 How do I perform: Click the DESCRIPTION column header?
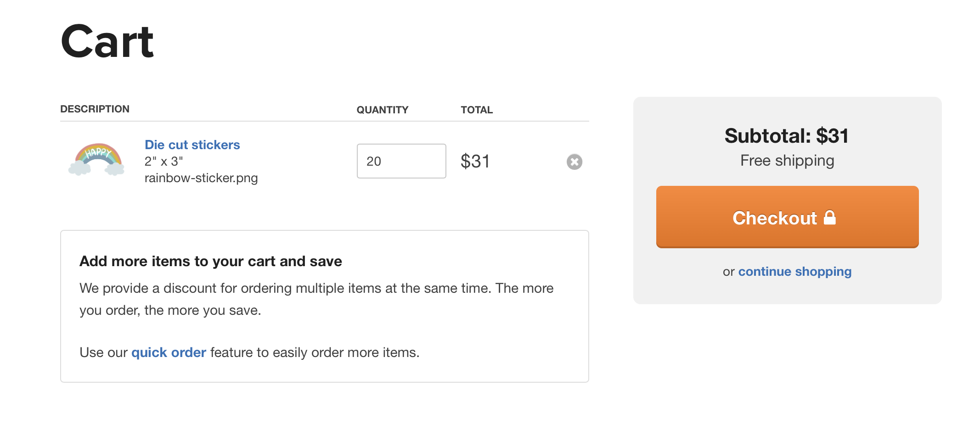point(95,109)
